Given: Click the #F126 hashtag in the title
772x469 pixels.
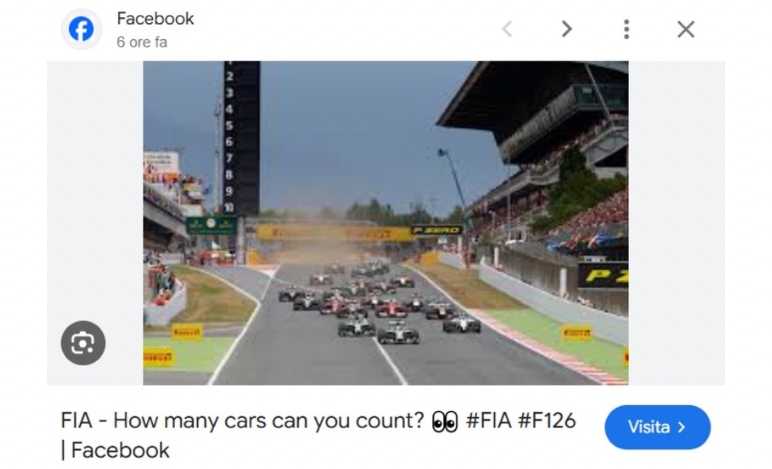Looking at the screenshot, I should click(547, 421).
